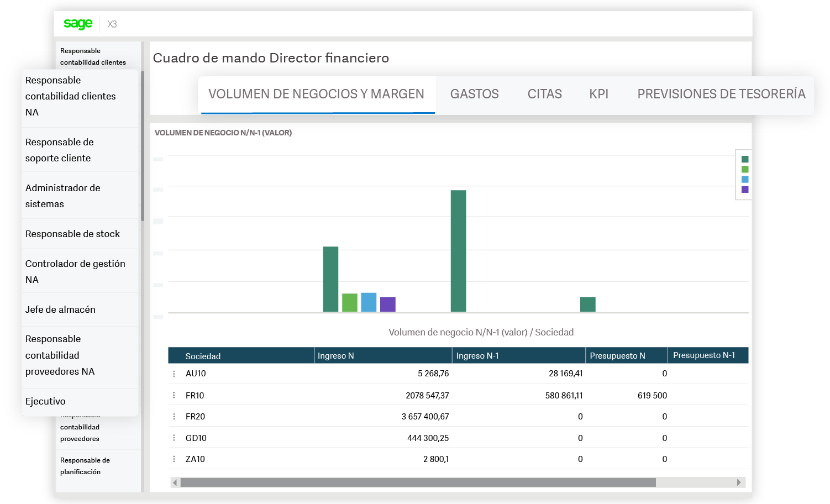830x504 pixels.
Task: Open Responsable de planificación in sidebar
Action: pyautogui.click(x=85, y=466)
